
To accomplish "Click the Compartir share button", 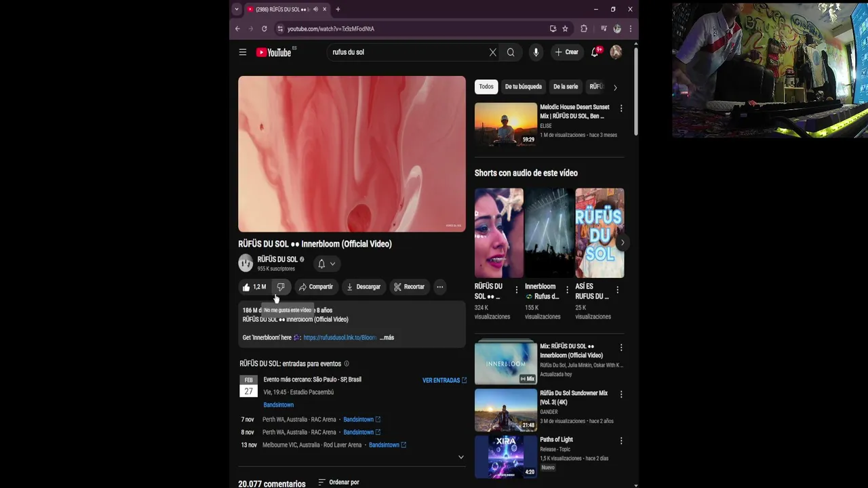I will point(316,287).
